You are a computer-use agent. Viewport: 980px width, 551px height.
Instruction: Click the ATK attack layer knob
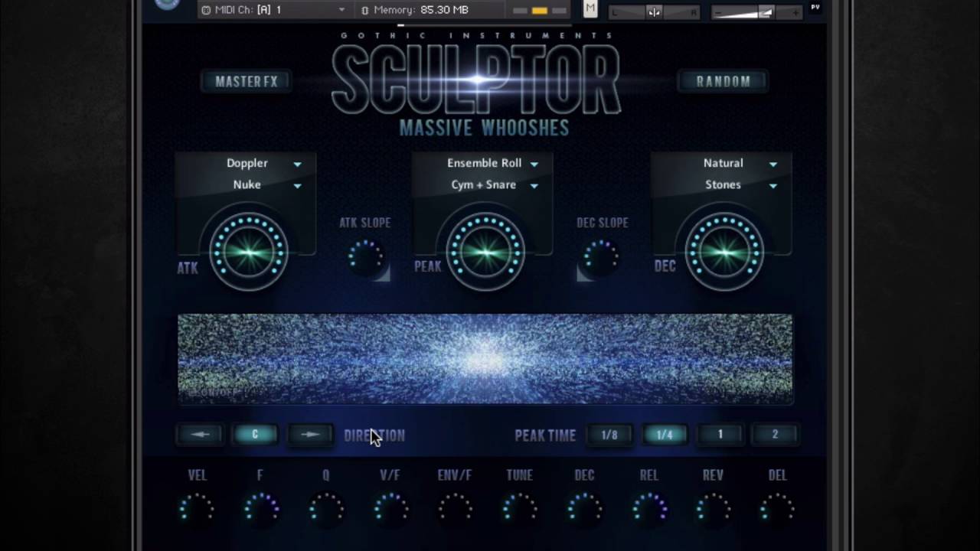coord(248,252)
